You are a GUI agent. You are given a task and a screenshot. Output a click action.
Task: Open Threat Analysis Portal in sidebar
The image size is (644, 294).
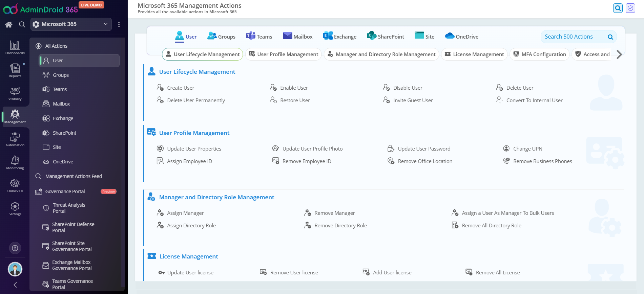click(69, 208)
